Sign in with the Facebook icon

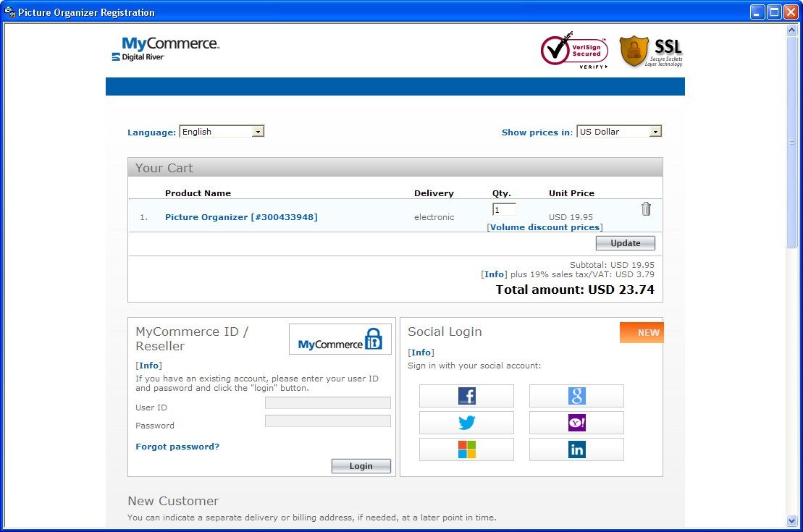tap(466, 396)
